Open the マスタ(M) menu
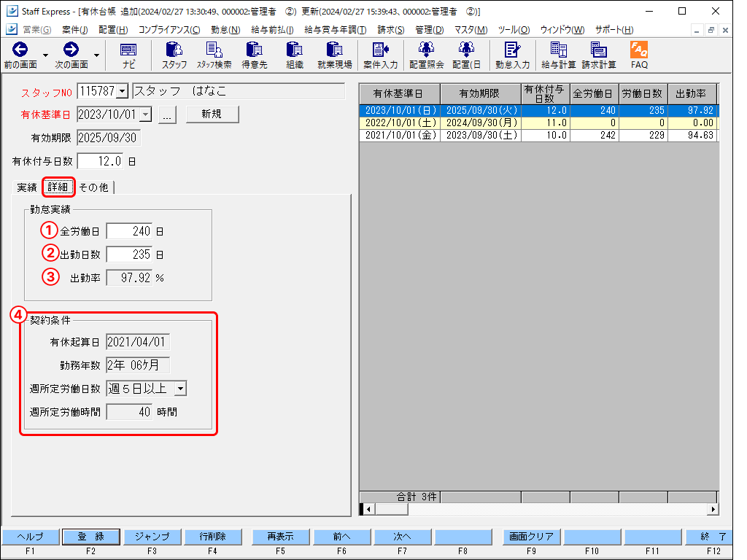 [471, 29]
